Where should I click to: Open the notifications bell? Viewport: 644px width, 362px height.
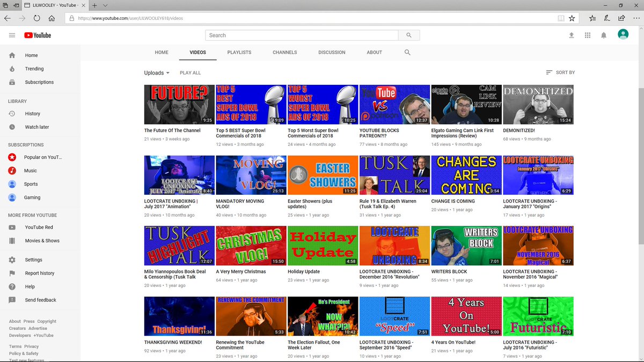click(604, 35)
